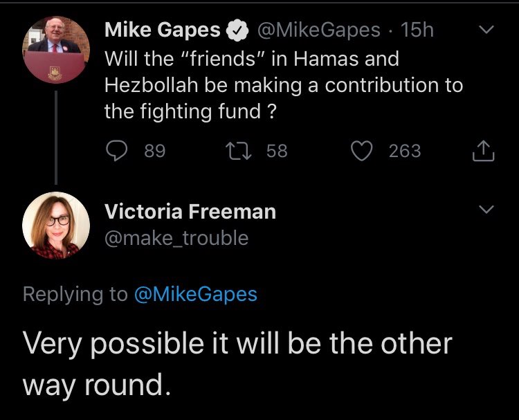Open Mike Gapes' tweet about fighting fund

pyautogui.click(x=284, y=85)
